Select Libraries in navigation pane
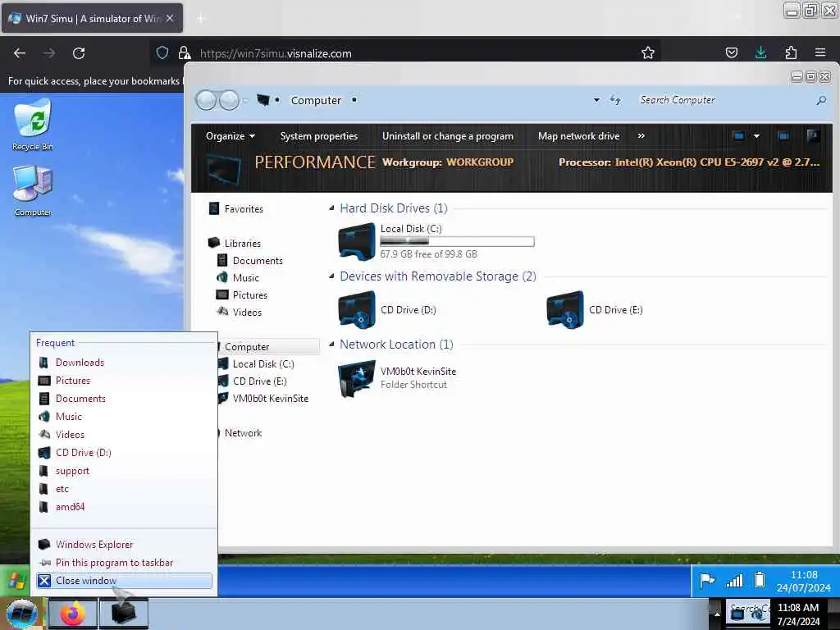Screen dimensions: 840x630 pos(242,243)
